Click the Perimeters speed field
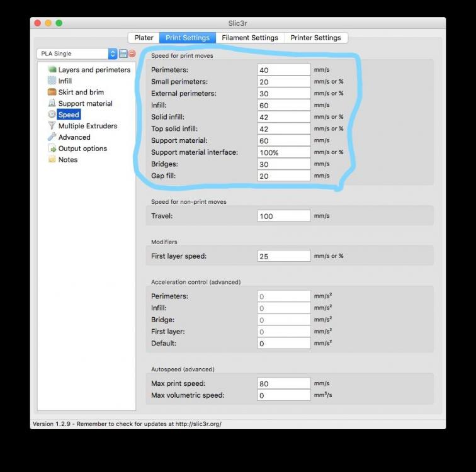Image resolution: width=476 pixels, height=472 pixels. coord(284,70)
